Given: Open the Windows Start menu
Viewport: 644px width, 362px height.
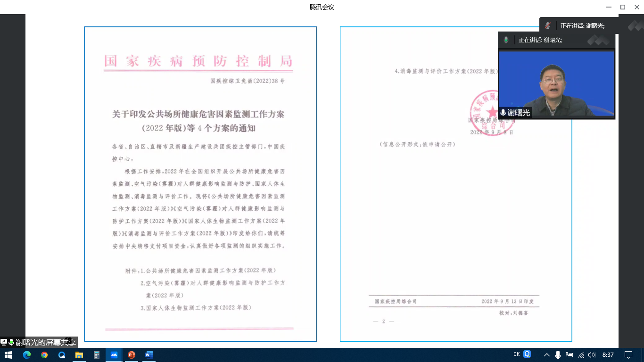Looking at the screenshot, I should pos(8,355).
